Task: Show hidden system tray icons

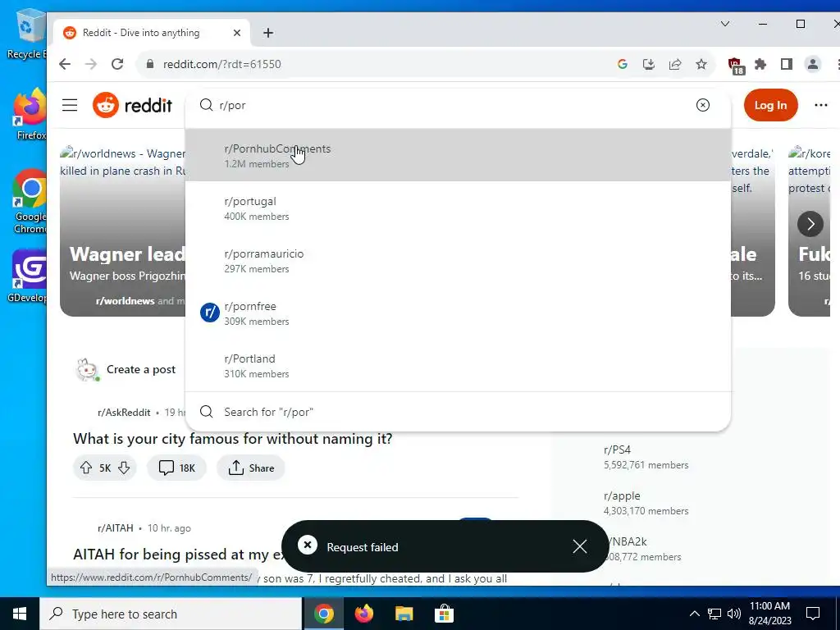Action: tap(694, 614)
